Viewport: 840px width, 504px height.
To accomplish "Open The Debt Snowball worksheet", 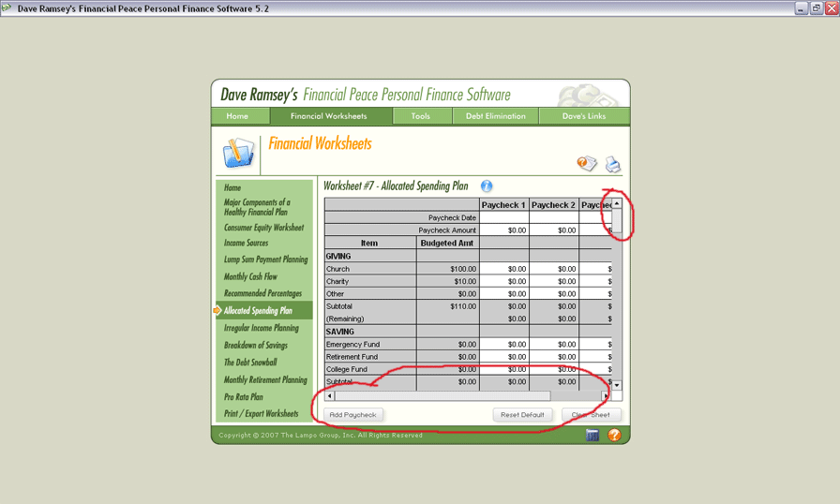I will [250, 363].
